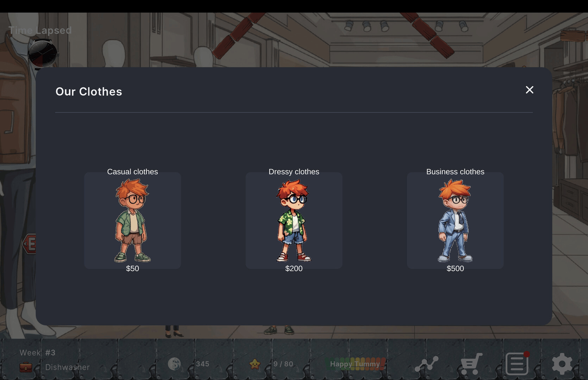This screenshot has width=588, height=380.
Task: Click the briefcase job icon
Action: pyautogui.click(x=26, y=367)
